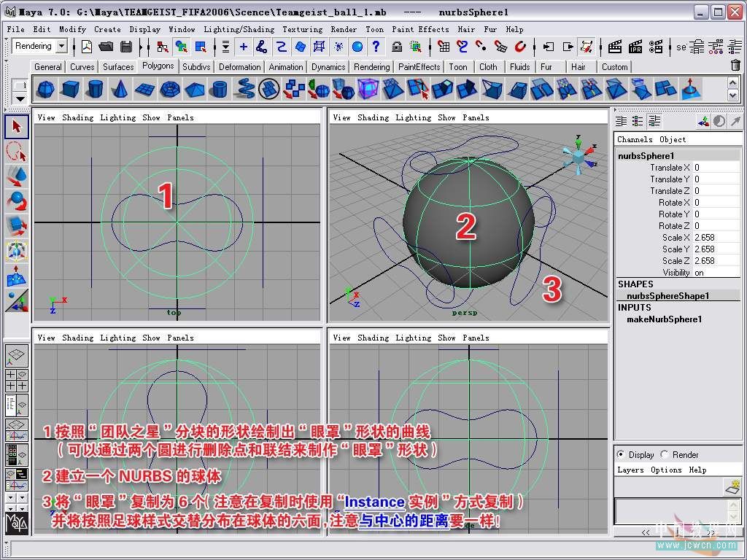Expand the nurbsSphereShape1 shape node

(667, 296)
